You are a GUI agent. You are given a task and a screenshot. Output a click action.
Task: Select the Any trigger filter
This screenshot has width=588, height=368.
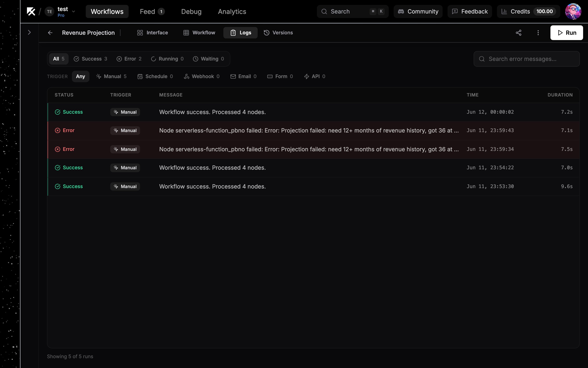(x=80, y=76)
